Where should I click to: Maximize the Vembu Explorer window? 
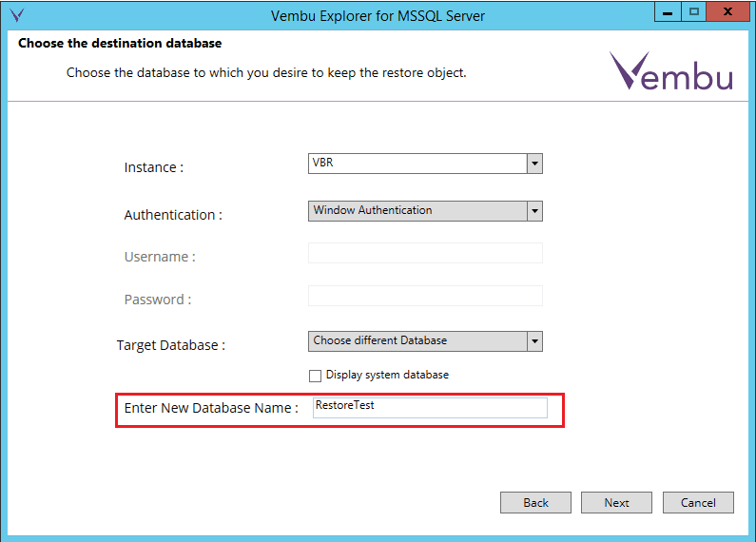tap(694, 11)
